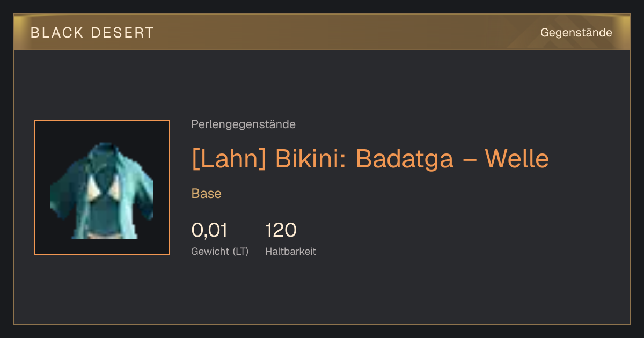Open the Gegenstände section link
644x338 pixels.
576,33
